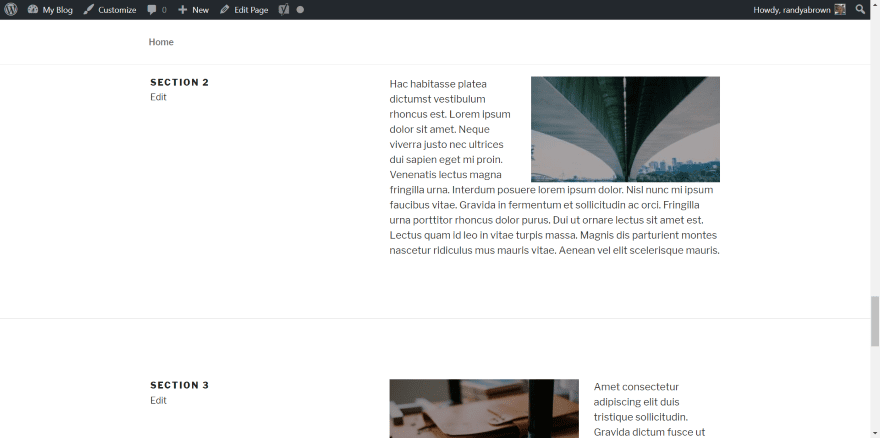Screen dimensions: 880x438
Task: Go to the Home navigation link
Action: click(161, 42)
